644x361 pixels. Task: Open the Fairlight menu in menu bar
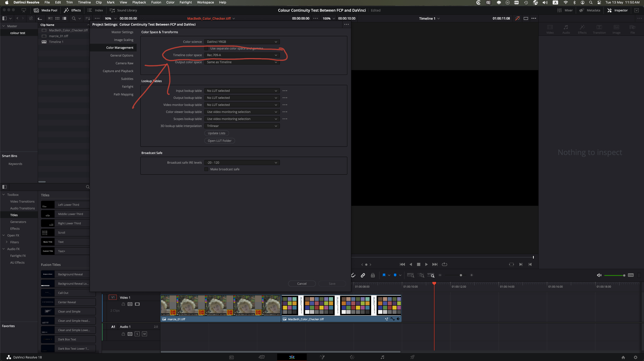click(x=185, y=3)
